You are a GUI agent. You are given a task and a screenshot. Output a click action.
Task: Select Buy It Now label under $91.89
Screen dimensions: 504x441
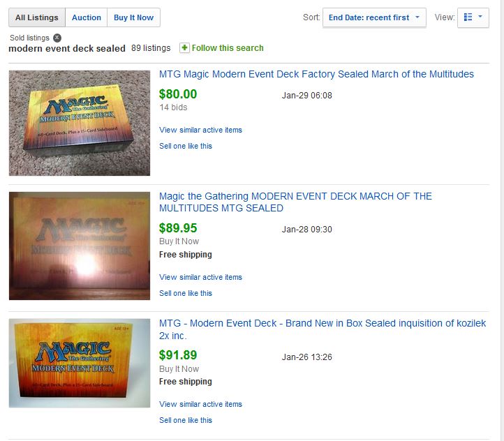pyautogui.click(x=179, y=368)
